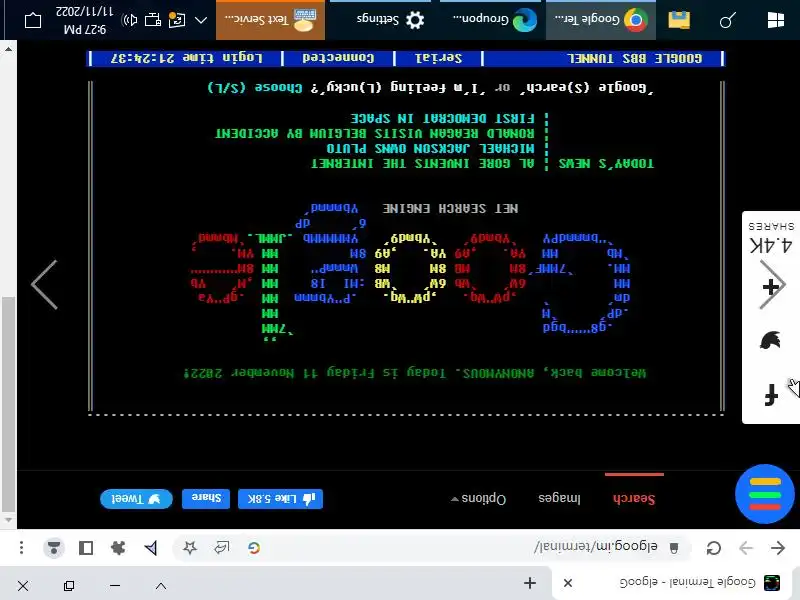The width and height of the screenshot is (800, 600).
Task: Click the volume icon in system tray
Action: [130, 20]
